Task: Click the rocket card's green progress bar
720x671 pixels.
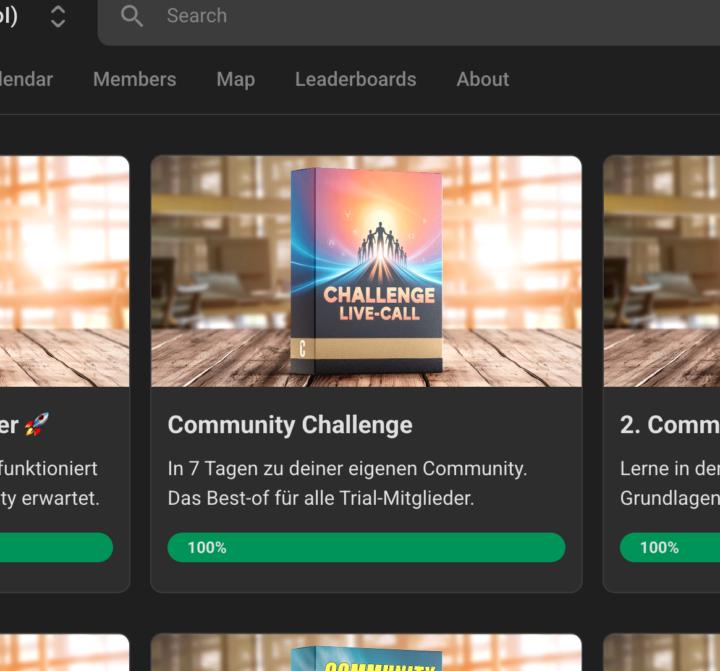Action: tap(56, 547)
